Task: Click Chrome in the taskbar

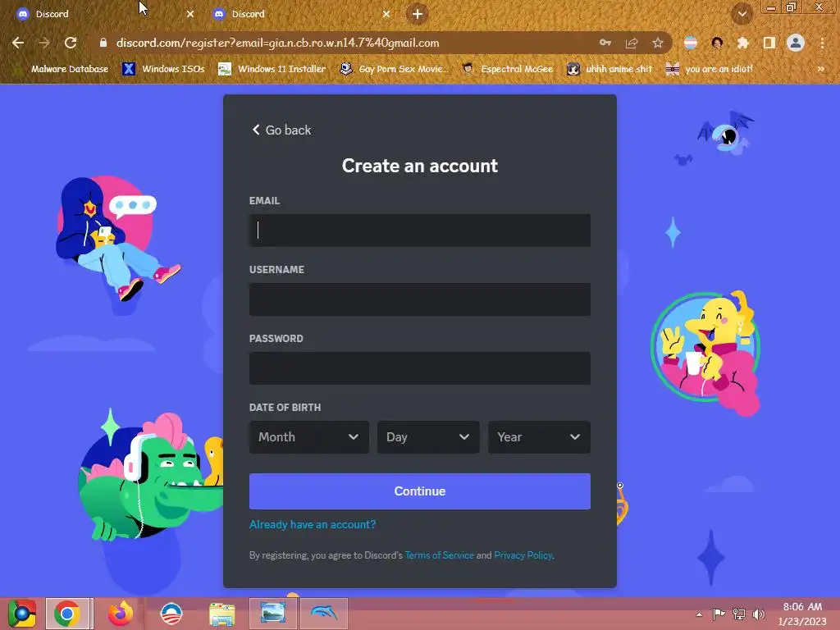Action: pyautogui.click(x=67, y=614)
